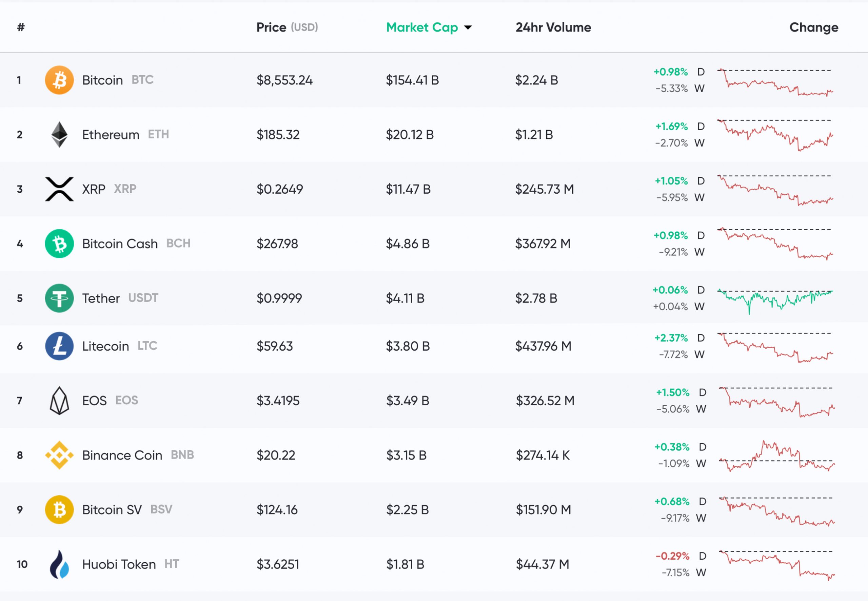This screenshot has width=868, height=601.
Task: Click the yellow Bitcoin SV logo
Action: point(59,509)
